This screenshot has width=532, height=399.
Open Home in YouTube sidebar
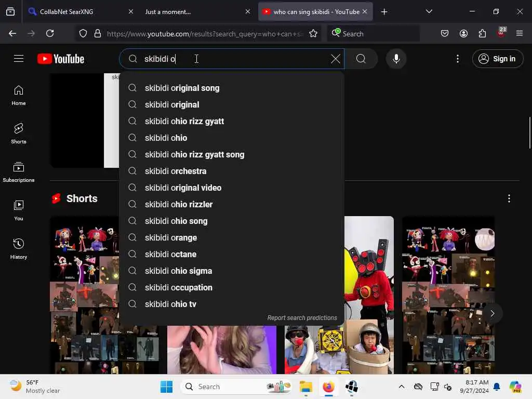coord(19,96)
